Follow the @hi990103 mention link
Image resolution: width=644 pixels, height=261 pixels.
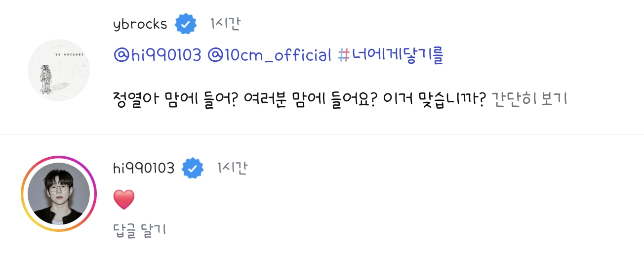(x=157, y=55)
